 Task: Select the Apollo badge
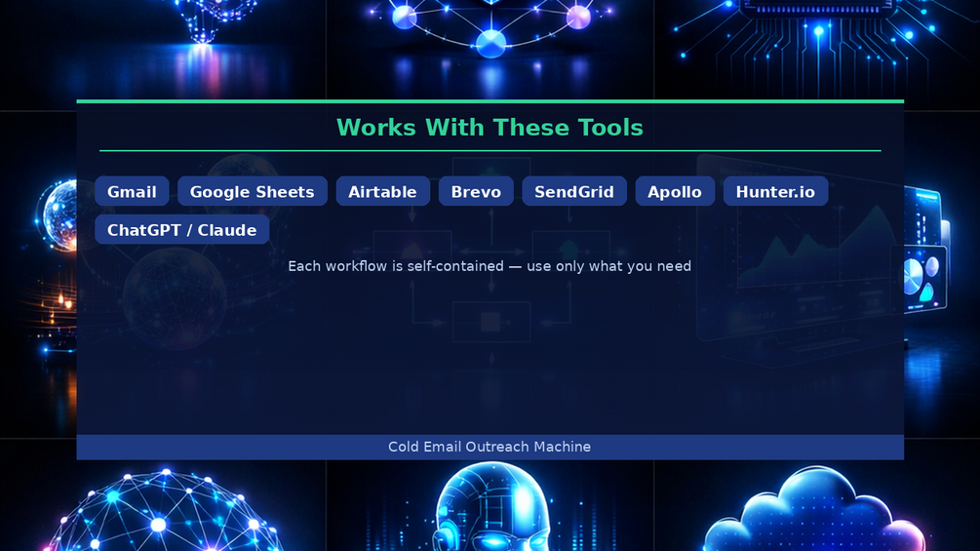tap(675, 191)
